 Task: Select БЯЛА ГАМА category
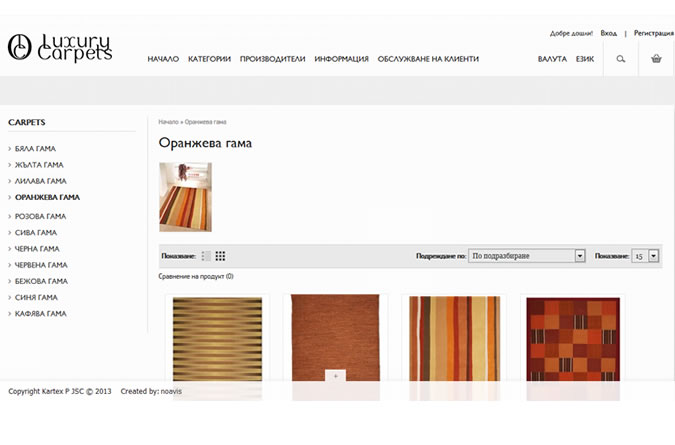point(35,148)
